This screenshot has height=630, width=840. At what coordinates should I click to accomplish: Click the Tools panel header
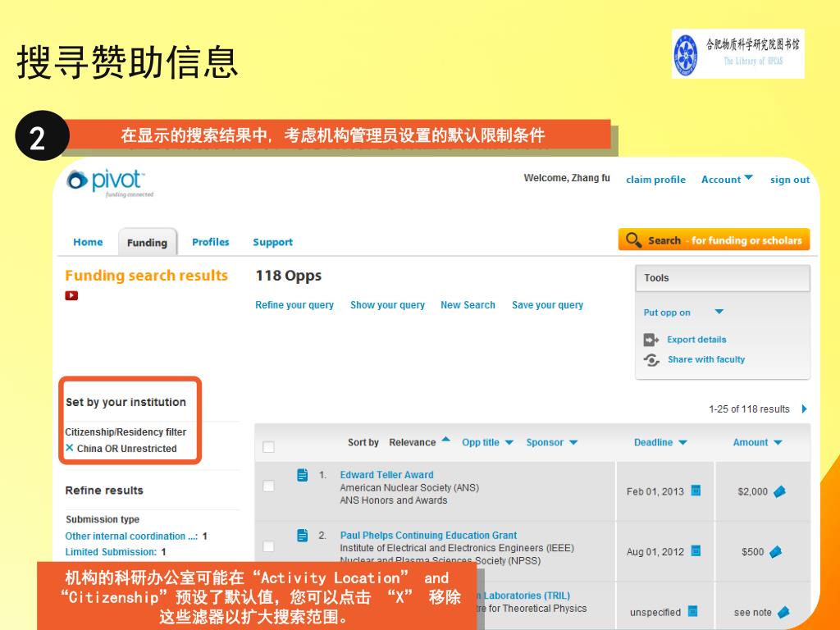click(x=723, y=278)
